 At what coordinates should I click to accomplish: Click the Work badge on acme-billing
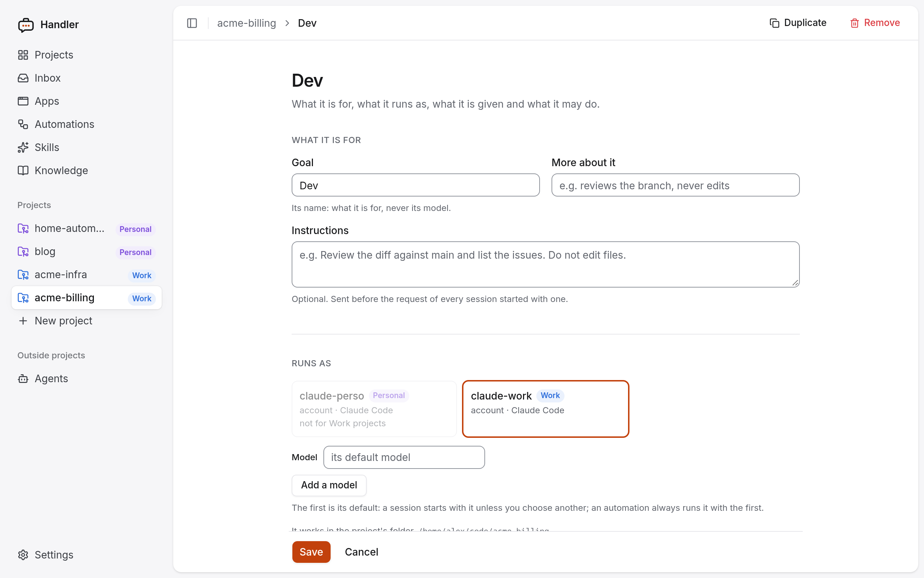[x=141, y=298]
